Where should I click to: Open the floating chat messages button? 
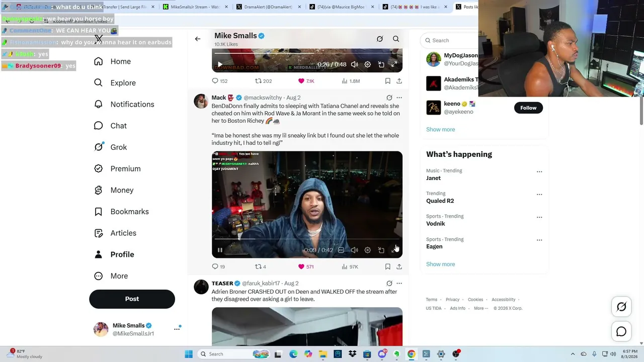click(x=621, y=332)
